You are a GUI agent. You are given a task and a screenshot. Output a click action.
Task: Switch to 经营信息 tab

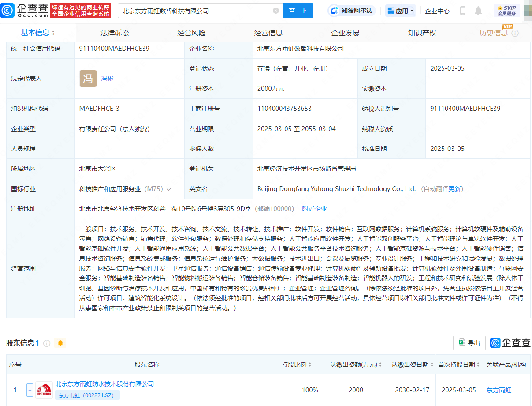pos(268,33)
